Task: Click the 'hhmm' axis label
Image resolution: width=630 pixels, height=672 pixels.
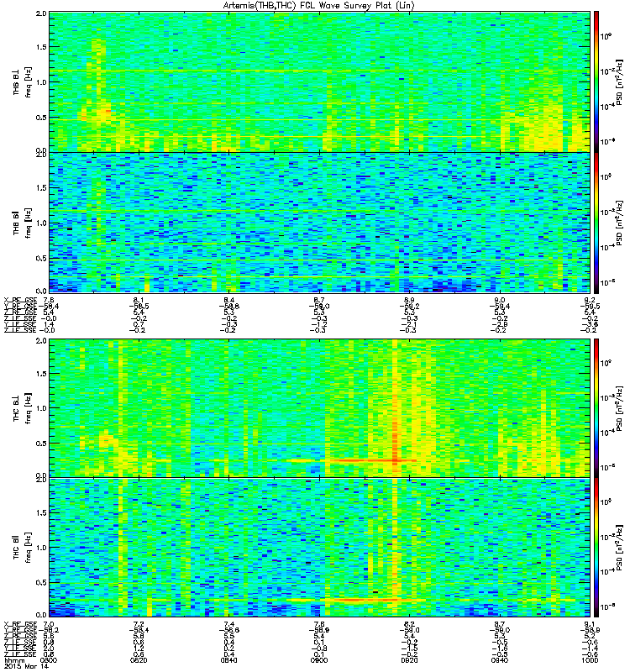Action: click(x=13, y=660)
